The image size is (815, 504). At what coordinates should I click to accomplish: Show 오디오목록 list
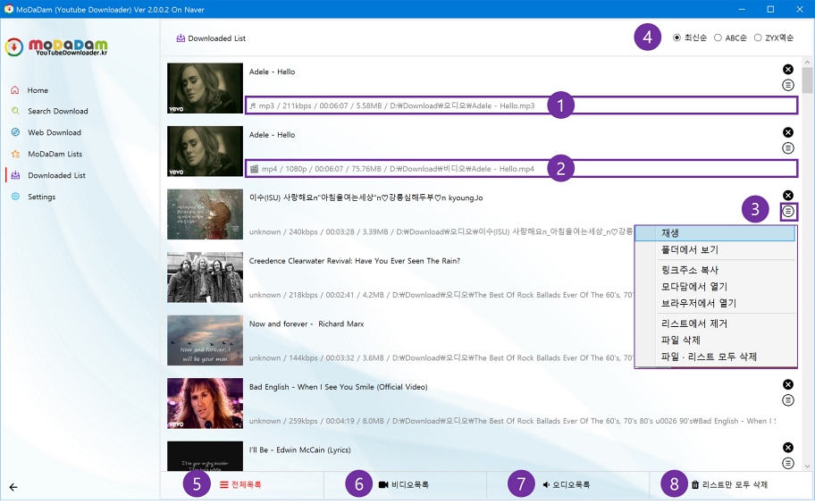(x=567, y=484)
